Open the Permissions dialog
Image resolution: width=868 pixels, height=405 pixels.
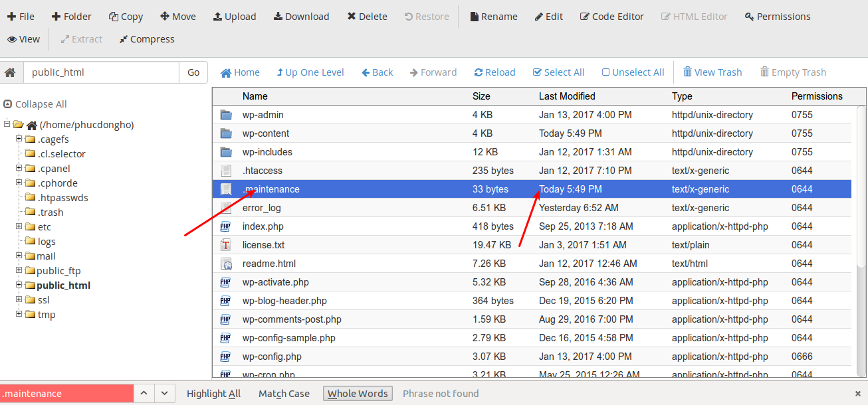(778, 17)
